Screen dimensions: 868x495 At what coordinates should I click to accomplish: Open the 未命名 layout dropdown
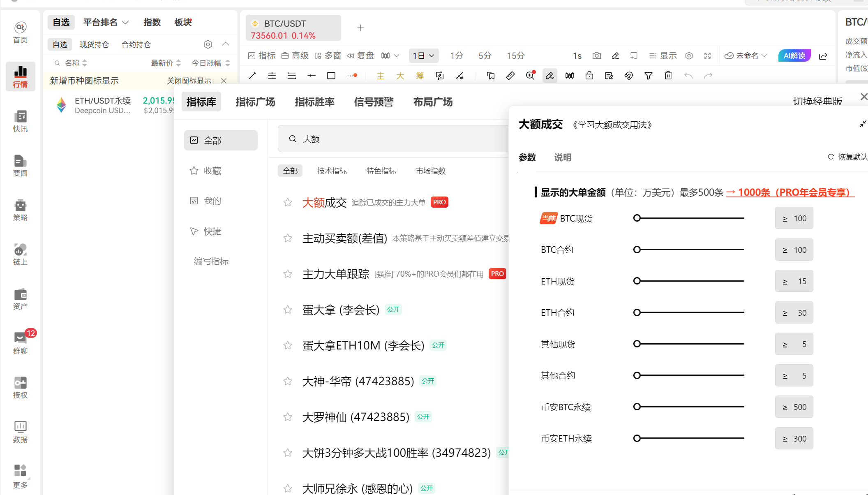point(746,56)
